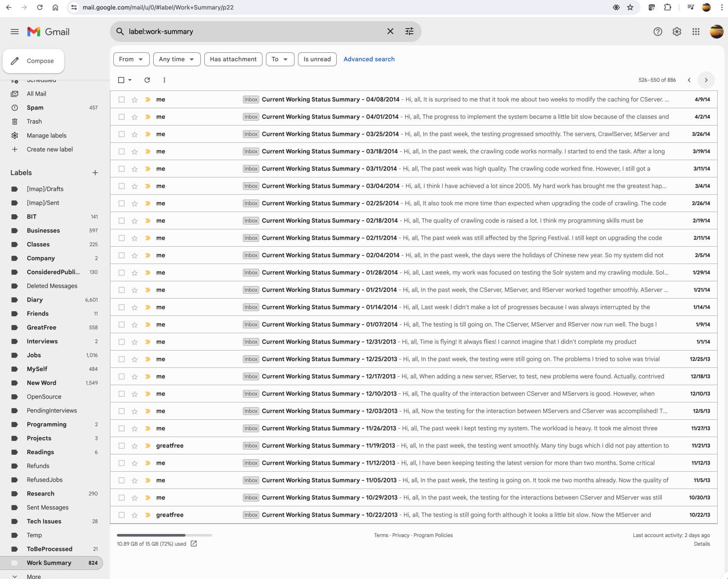Open browser home page icon

pyautogui.click(x=55, y=7)
